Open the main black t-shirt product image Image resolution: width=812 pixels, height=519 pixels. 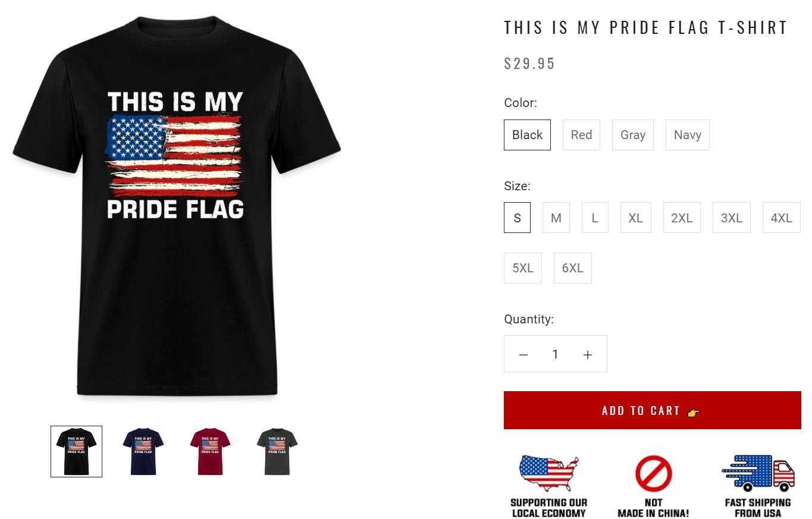(177, 206)
